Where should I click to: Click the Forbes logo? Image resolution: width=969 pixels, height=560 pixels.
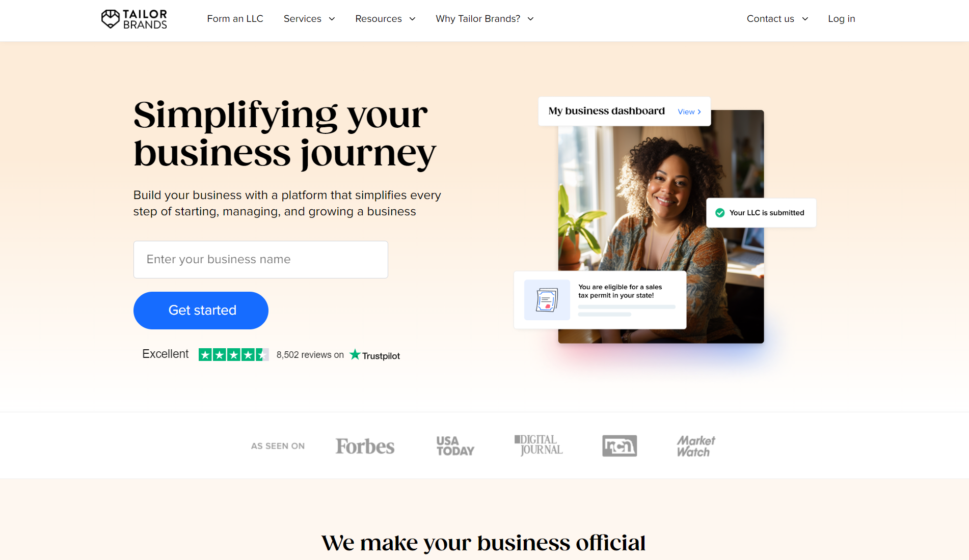(365, 446)
